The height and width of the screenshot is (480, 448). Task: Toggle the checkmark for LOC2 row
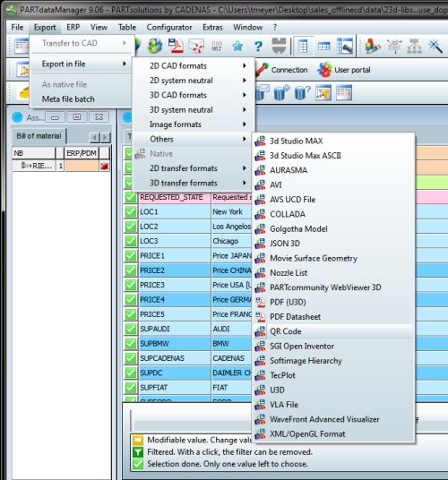pos(131,227)
